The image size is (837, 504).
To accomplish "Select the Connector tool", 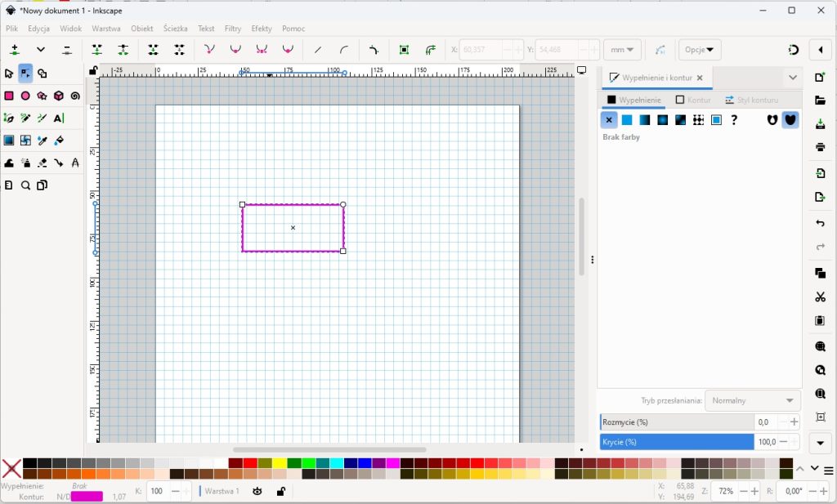I will click(59, 163).
